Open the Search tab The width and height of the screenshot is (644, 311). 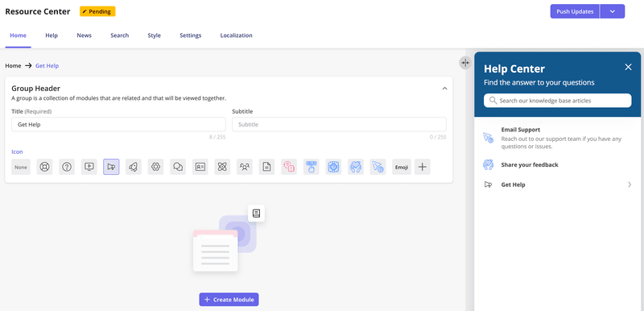coord(119,35)
